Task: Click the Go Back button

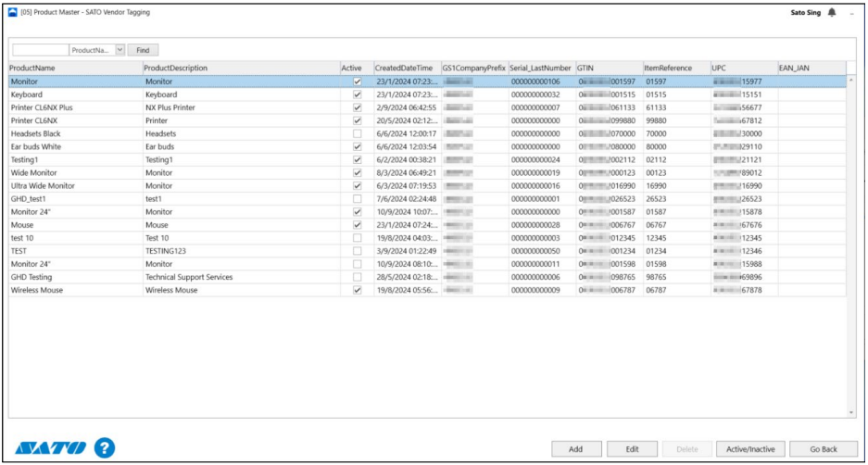Action: pos(823,449)
